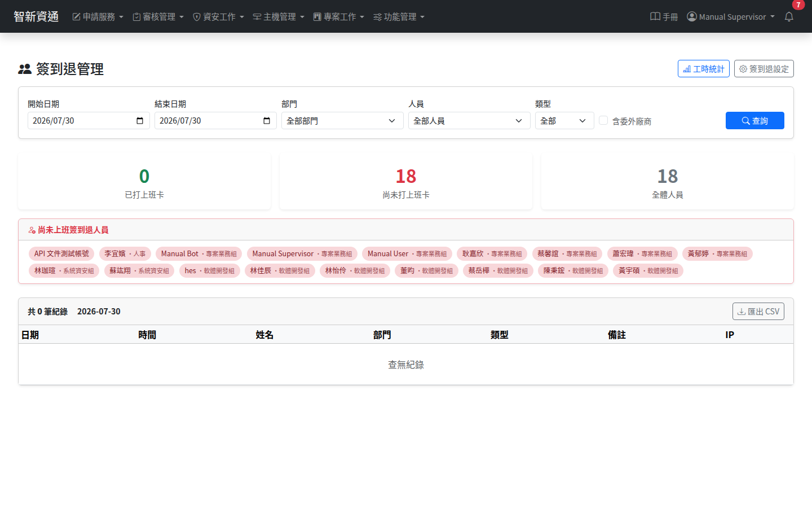Open the 類型 dropdown showing 全部
Screen dimensions: 812x508
pyautogui.click(x=564, y=121)
